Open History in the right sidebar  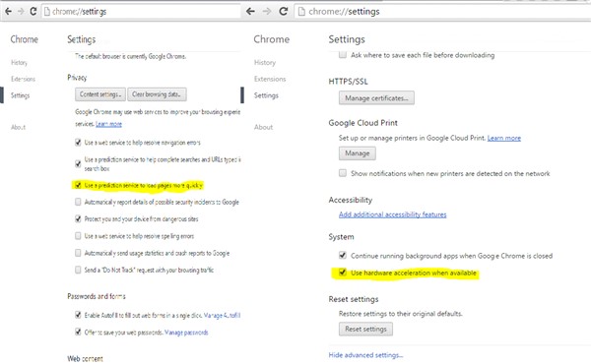coord(265,63)
